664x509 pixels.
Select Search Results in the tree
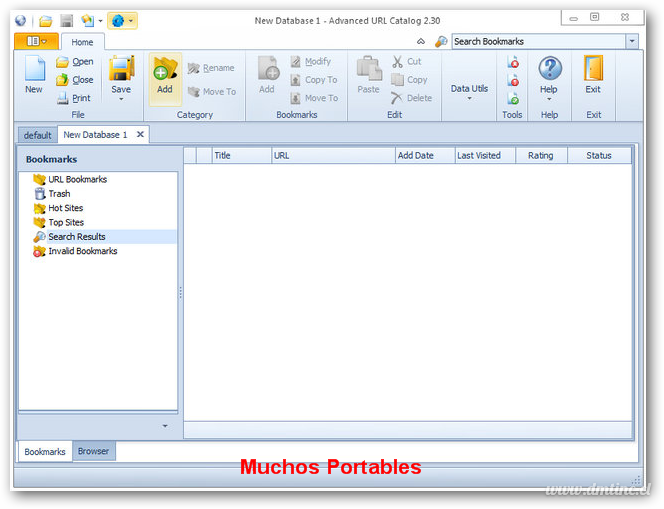point(77,237)
